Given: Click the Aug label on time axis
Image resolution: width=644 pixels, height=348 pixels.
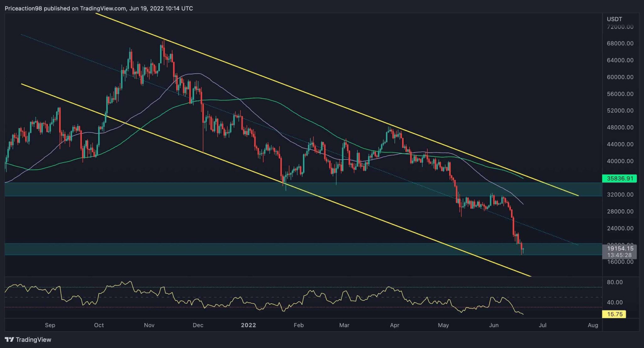Looking at the screenshot, I should click(x=593, y=325).
